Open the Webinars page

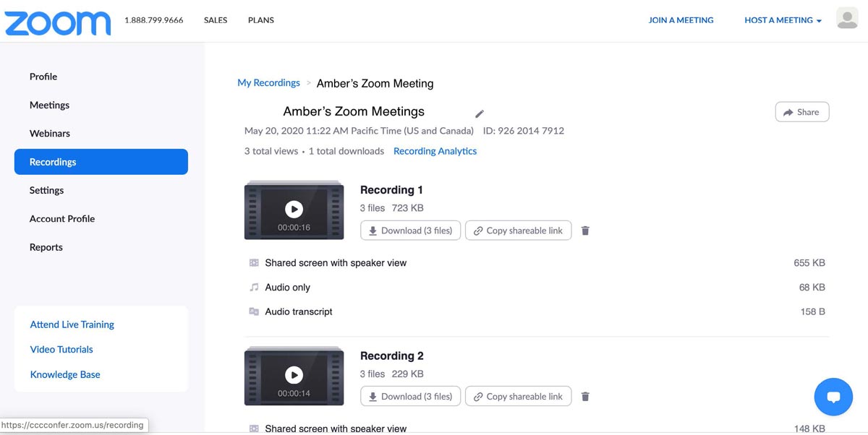tap(49, 133)
